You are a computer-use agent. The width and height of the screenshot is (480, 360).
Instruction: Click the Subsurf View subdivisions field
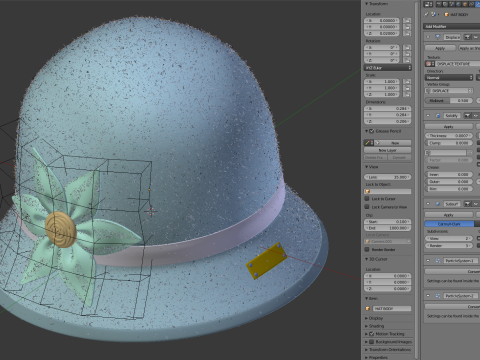click(449, 239)
